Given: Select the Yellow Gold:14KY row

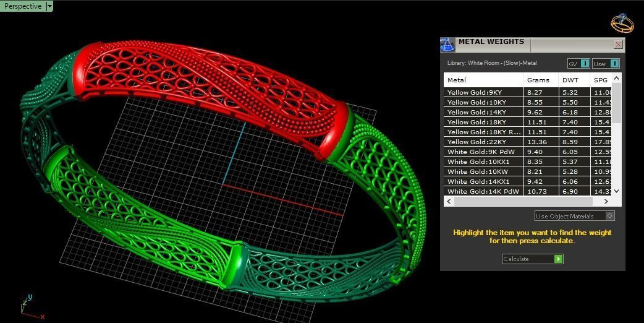Looking at the screenshot, I should pyautogui.click(x=528, y=112).
